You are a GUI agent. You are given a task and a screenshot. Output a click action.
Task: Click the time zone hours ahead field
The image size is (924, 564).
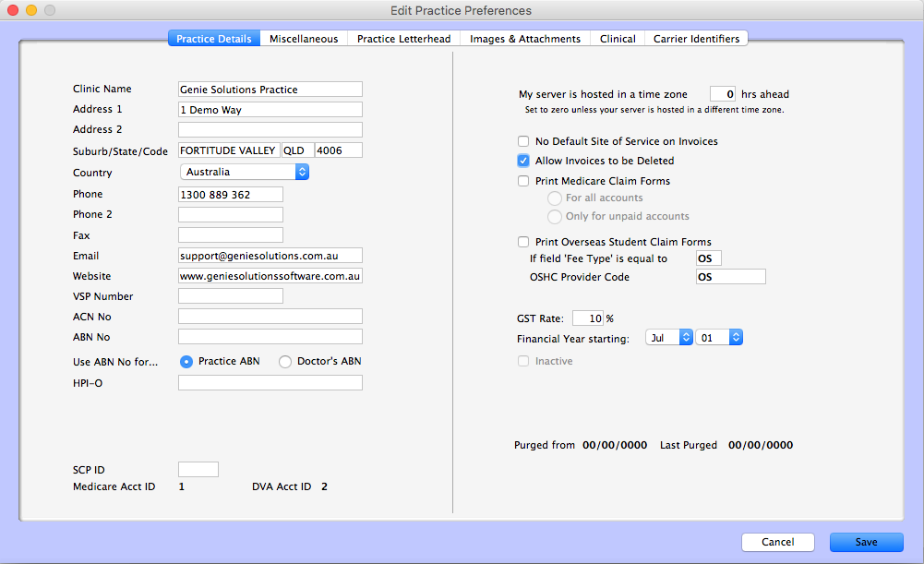pyautogui.click(x=723, y=93)
